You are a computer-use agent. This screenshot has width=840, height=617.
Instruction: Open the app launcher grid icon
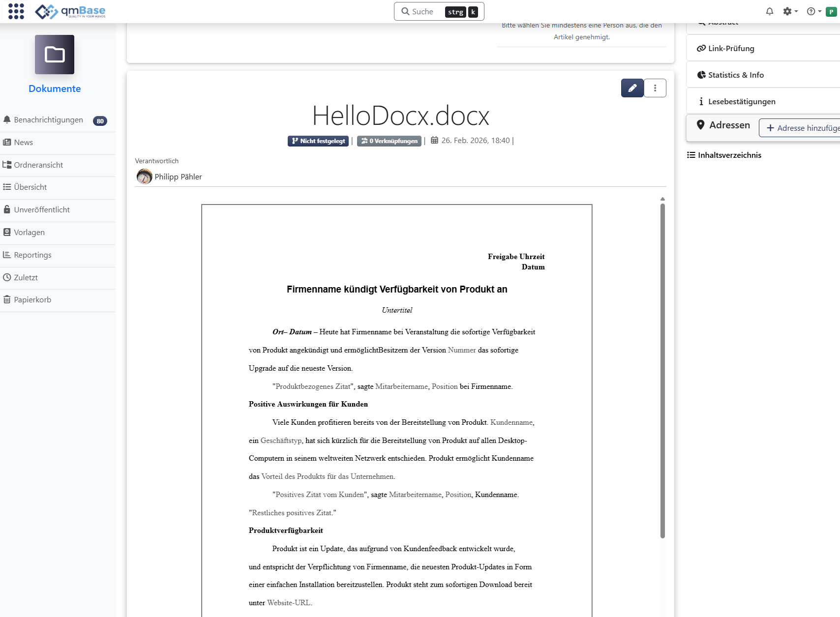[16, 11]
